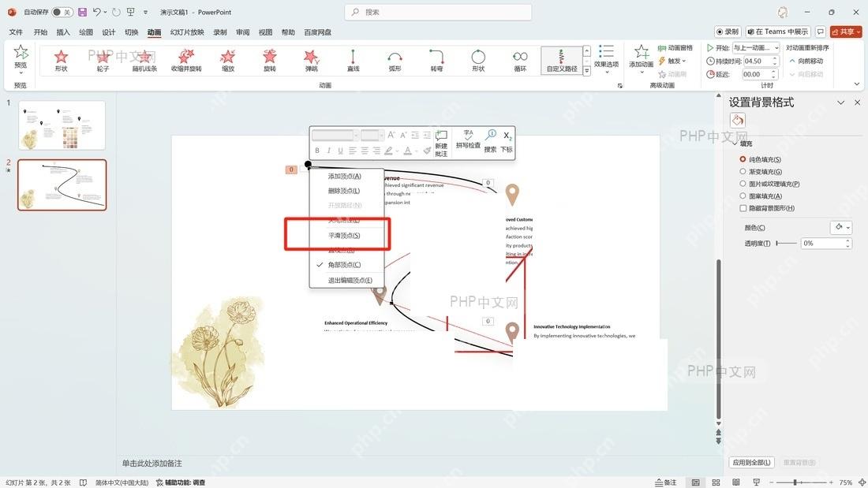This screenshot has height=488, width=868.
Task: Check 隐藏背景图形(H) checkbox
Action: (743, 208)
